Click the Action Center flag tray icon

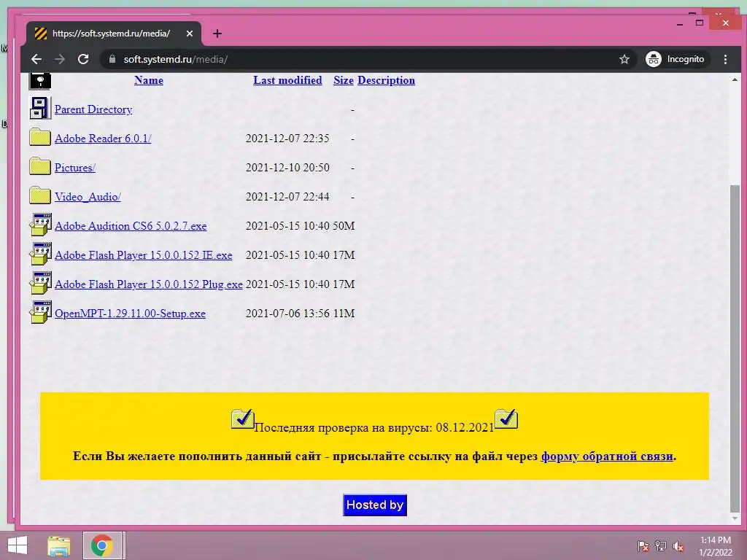pos(643,546)
